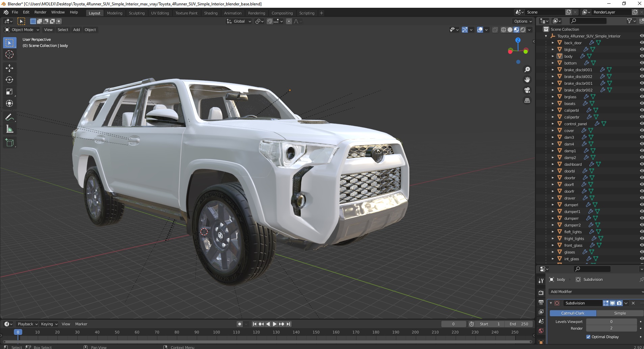Screen dimensions: 644x349
Task: Click the Z axis on navigation gizmo
Action: click(518, 40)
